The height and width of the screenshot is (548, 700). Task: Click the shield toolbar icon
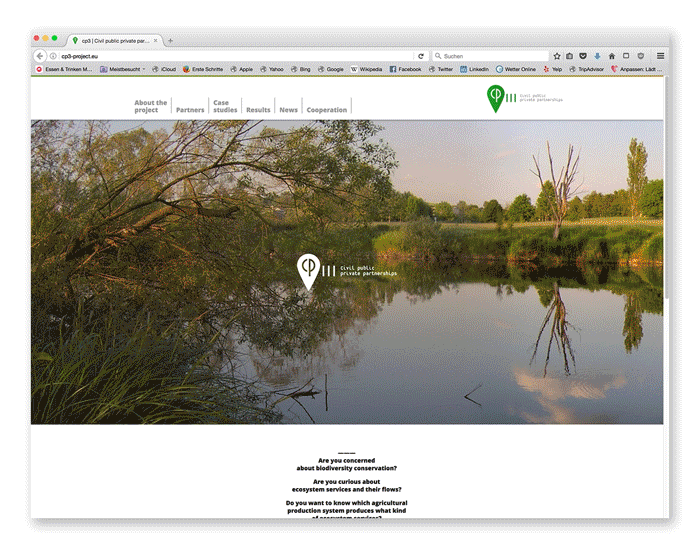pos(641,56)
